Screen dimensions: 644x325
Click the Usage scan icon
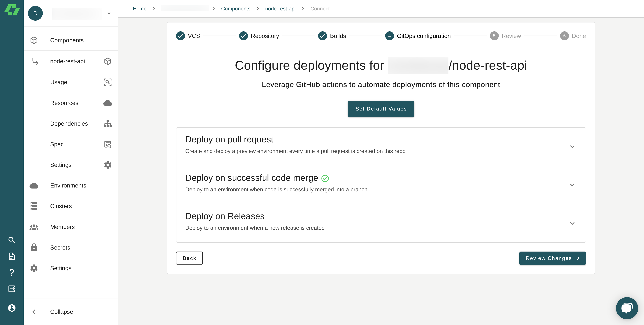coord(108,82)
